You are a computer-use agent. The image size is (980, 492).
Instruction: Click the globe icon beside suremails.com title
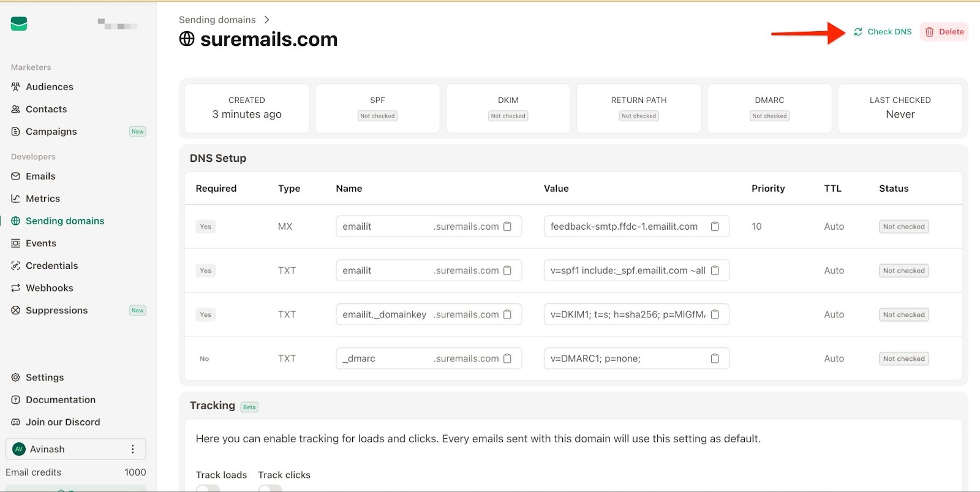pos(187,39)
